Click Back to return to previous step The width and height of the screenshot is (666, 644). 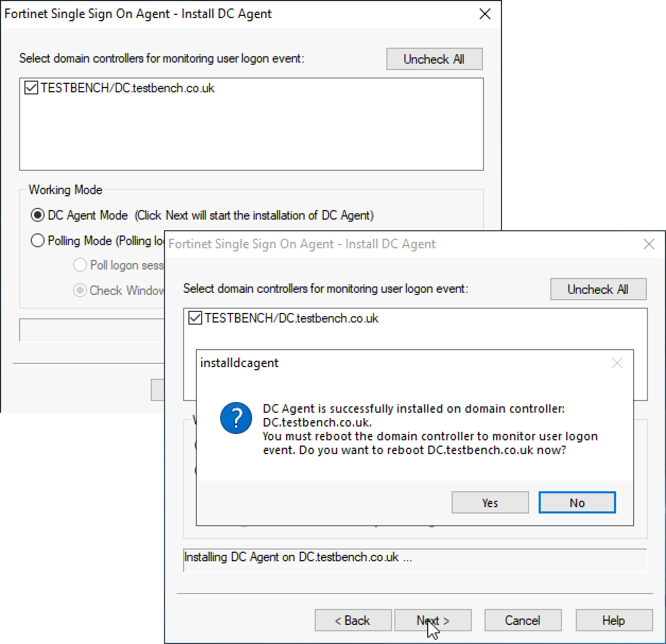coord(352,620)
